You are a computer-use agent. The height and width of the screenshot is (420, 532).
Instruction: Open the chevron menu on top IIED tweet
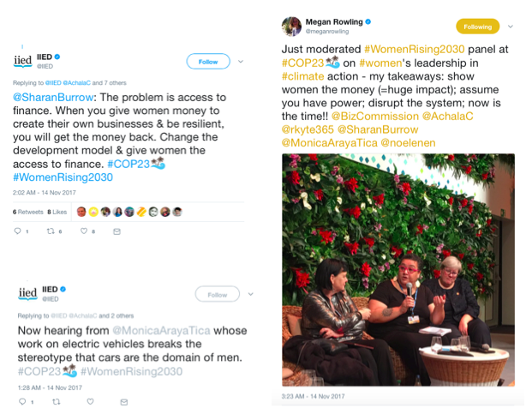[x=241, y=62]
